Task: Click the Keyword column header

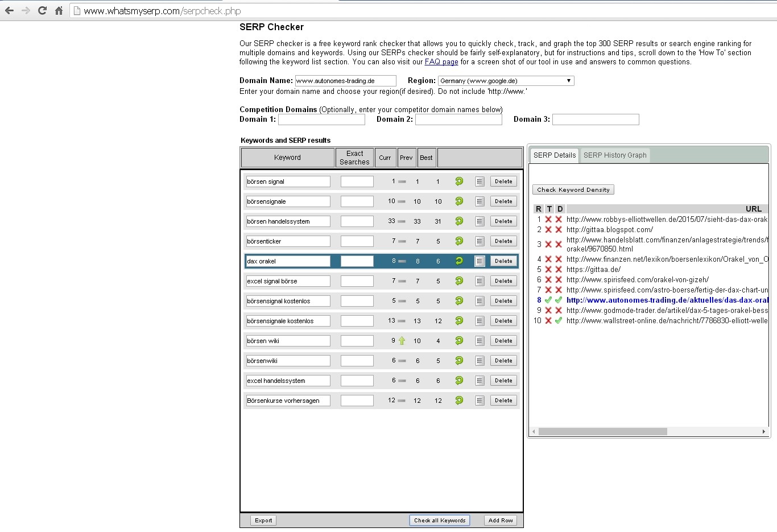Action: (x=287, y=158)
